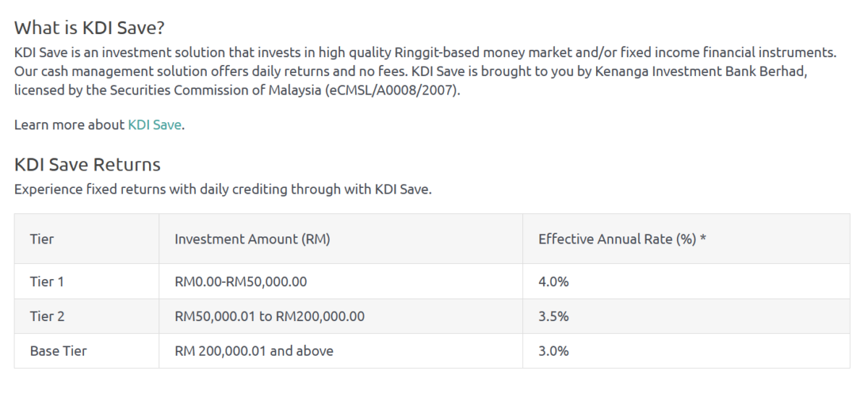Click the 3.5% rate cell

553,316
